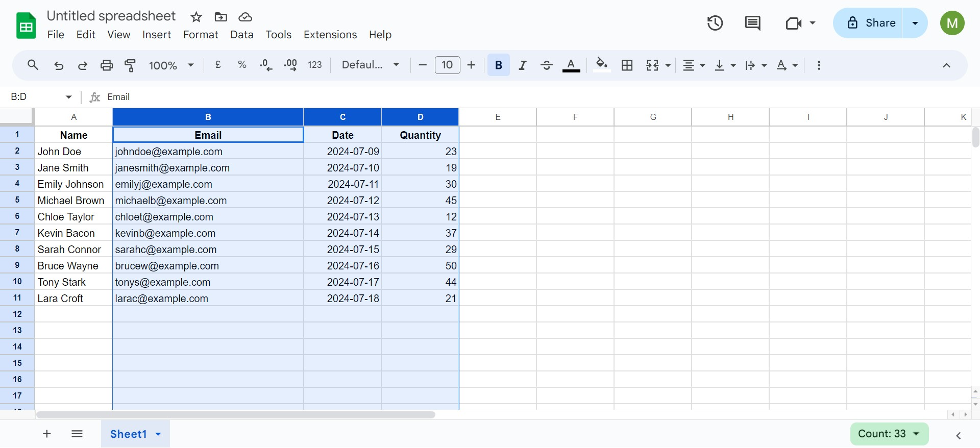Toggle strikethrough formatting
Viewport: 980px width, 448px height.
tap(546, 65)
